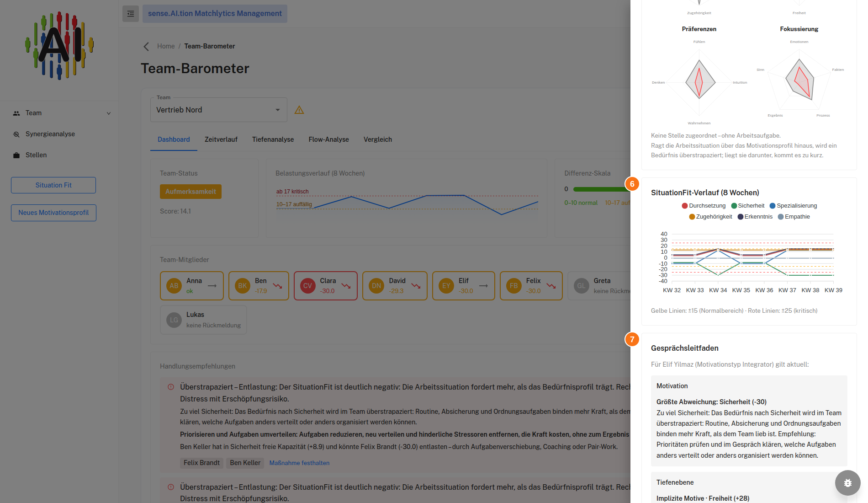Click the alert icon on first Handlungsempfehlung
Viewport: 868px width, 503px height.
[171, 387]
